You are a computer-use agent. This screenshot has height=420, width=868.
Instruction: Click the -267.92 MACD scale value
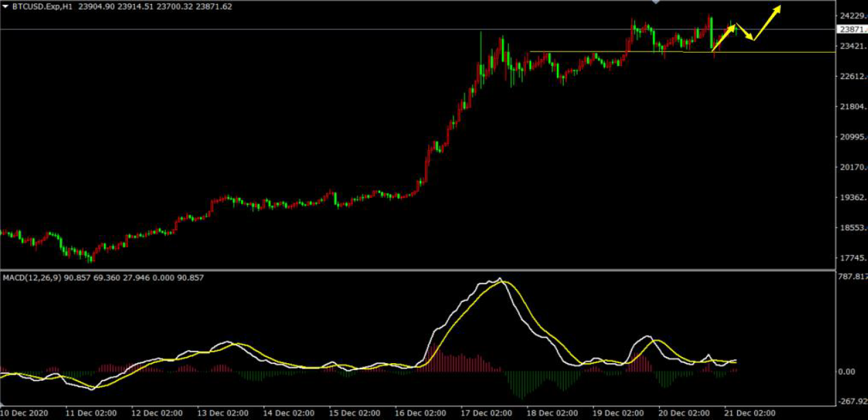[x=853, y=402]
